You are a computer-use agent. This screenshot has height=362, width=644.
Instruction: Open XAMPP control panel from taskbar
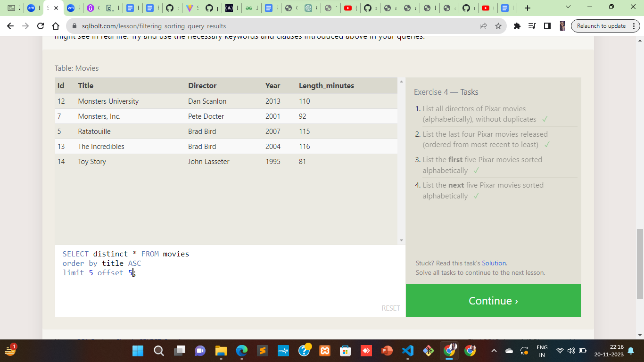point(324,351)
